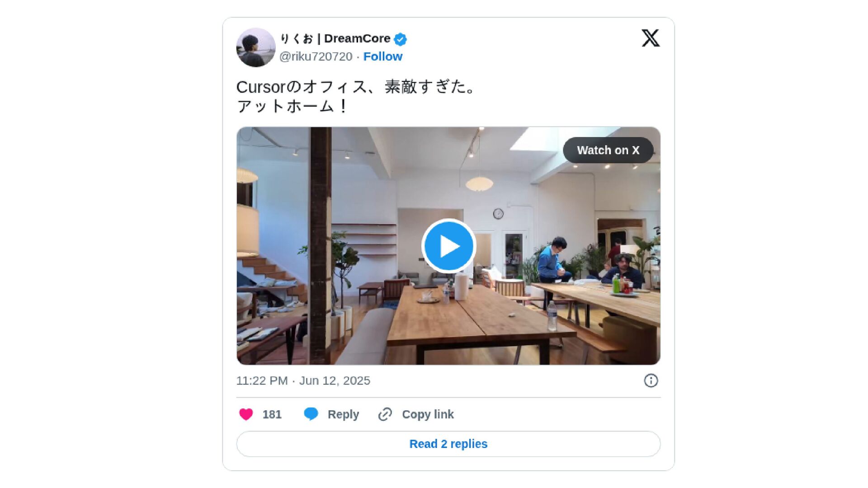Click the Copy link text
This screenshot has width=868, height=488.
[428, 414]
